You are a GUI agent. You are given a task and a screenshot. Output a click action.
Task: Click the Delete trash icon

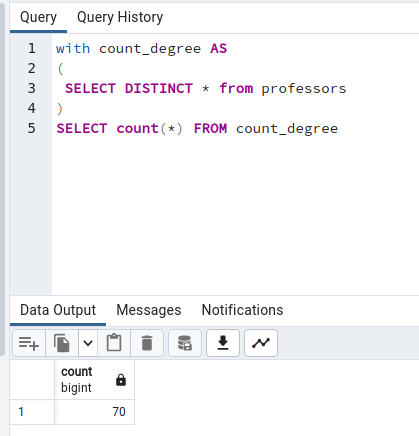click(x=147, y=343)
